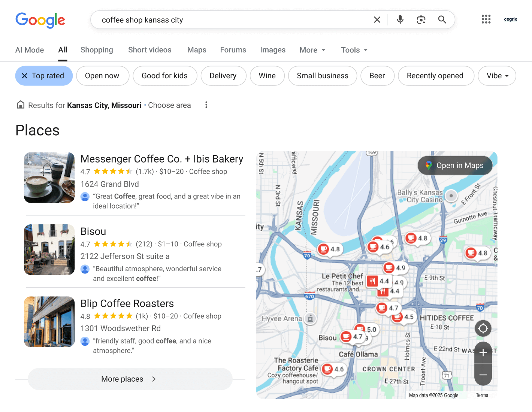
Task: Toggle the Recently opened filter
Action: pos(436,76)
